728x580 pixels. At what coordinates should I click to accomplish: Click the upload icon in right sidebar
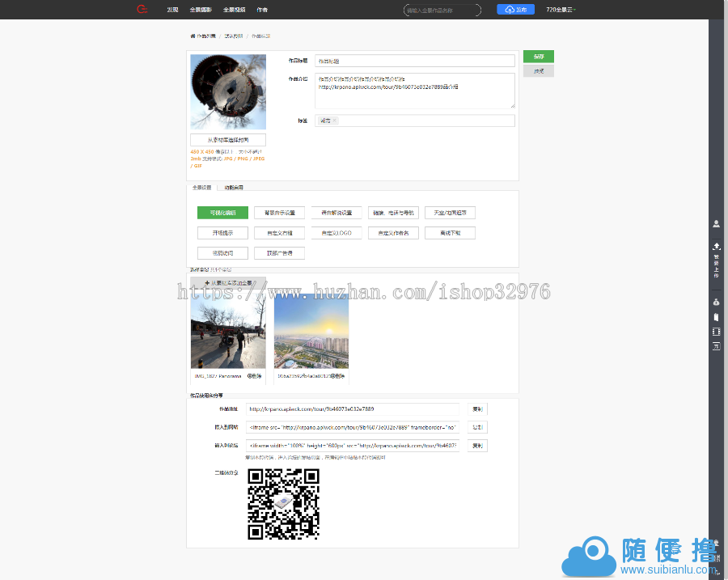coord(717,246)
